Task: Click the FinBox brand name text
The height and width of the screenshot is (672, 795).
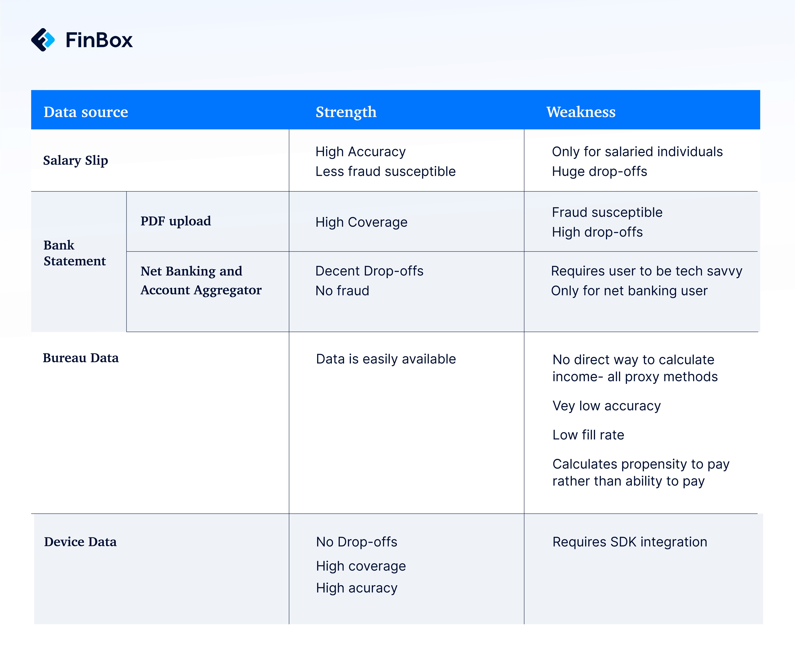Action: pyautogui.click(x=99, y=40)
